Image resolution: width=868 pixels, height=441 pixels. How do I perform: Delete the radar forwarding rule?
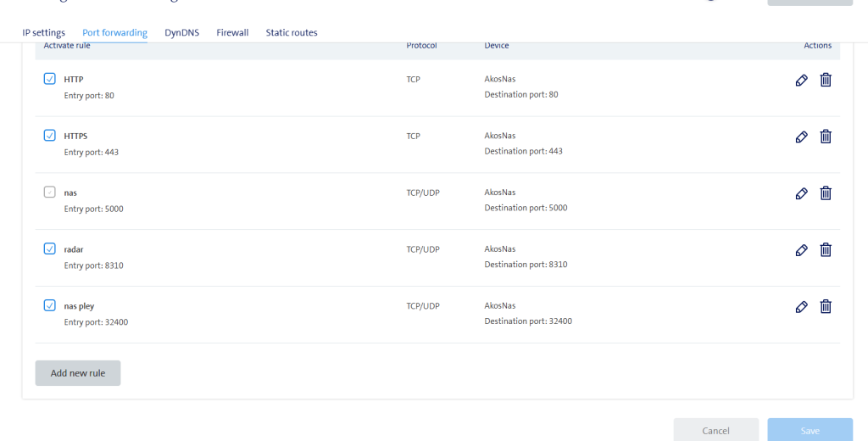(826, 250)
